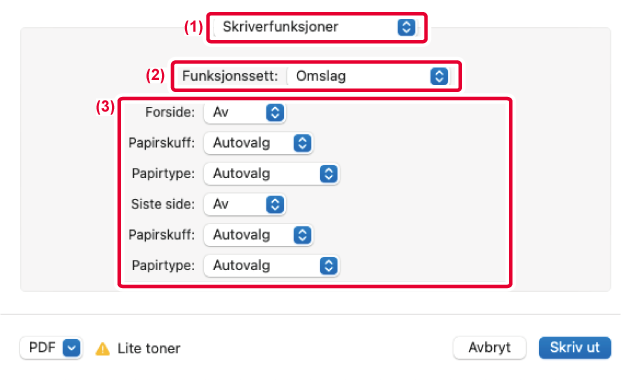Click the Lite toner status text
Screen dimensions: 621x380
point(149,348)
